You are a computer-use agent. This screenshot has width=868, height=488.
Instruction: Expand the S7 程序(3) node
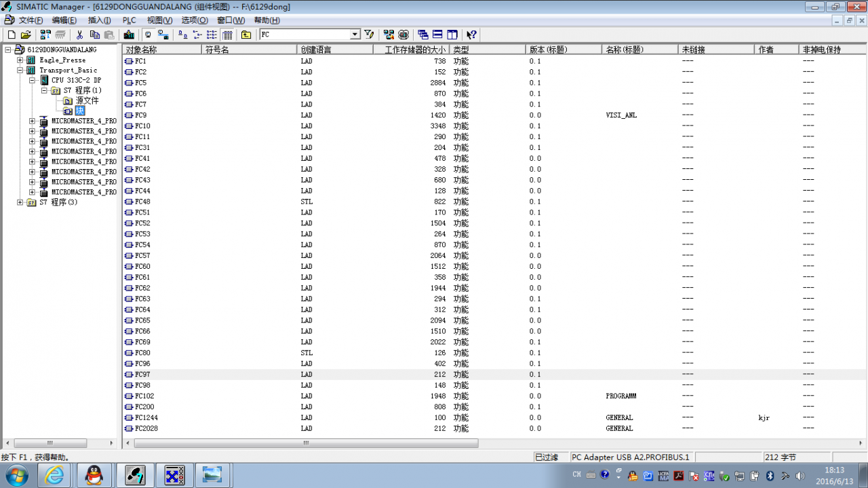[x=20, y=202]
